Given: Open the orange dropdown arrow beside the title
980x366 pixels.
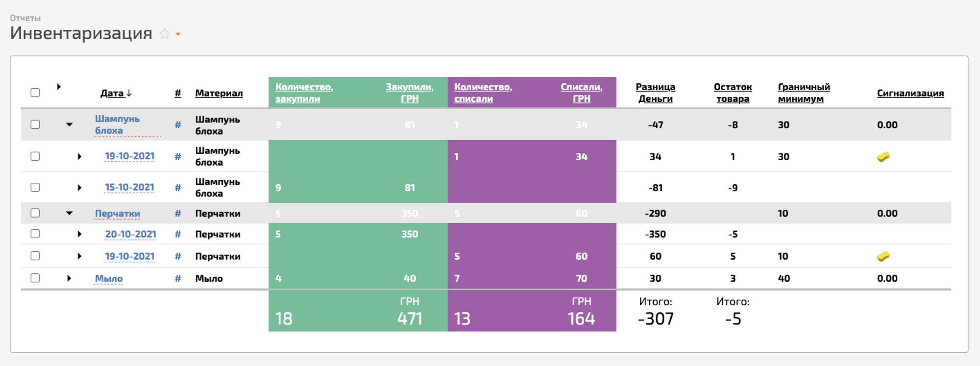Looking at the screenshot, I should (x=178, y=34).
